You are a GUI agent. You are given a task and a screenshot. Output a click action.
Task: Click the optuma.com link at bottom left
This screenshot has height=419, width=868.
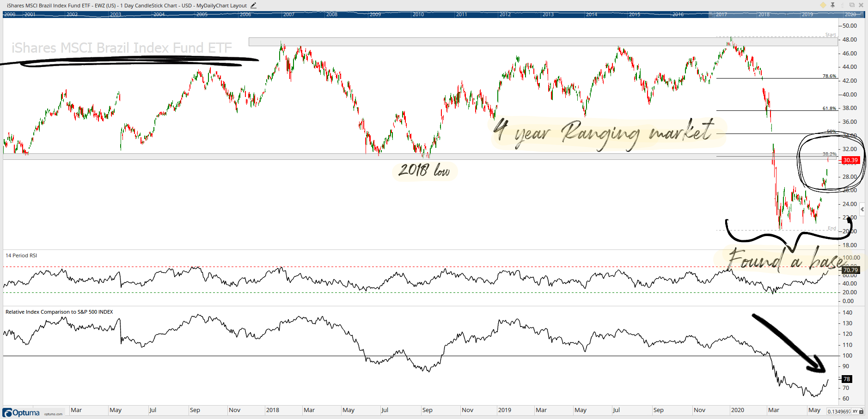coord(53,414)
